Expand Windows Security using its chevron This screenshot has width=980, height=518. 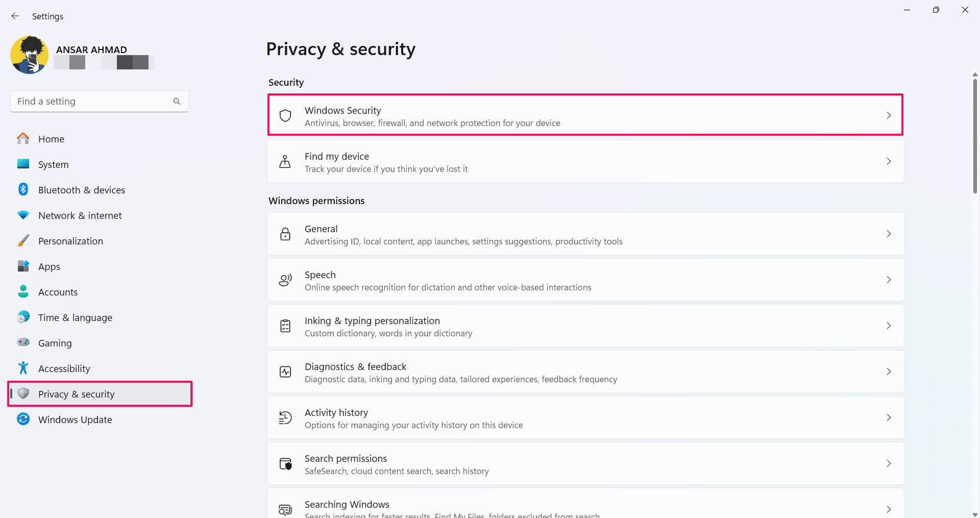tap(889, 115)
